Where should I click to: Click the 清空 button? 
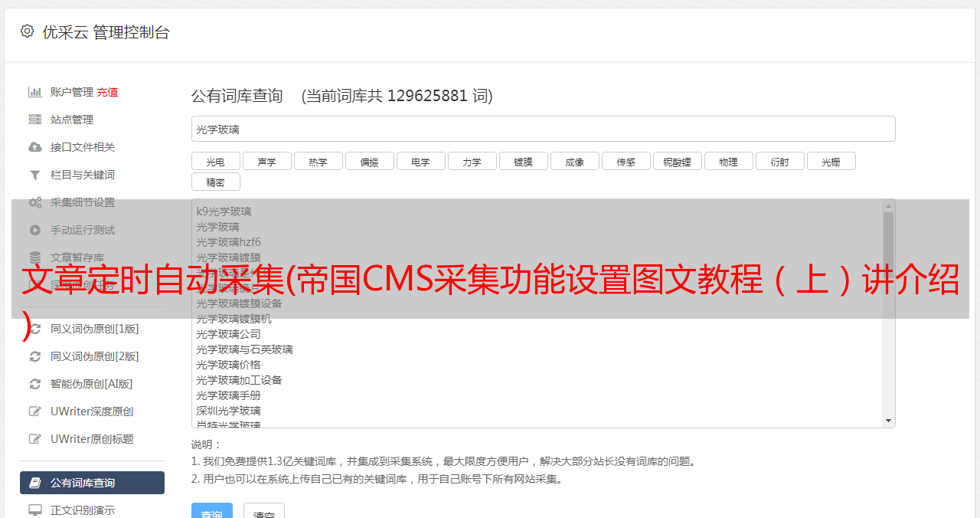(264, 513)
